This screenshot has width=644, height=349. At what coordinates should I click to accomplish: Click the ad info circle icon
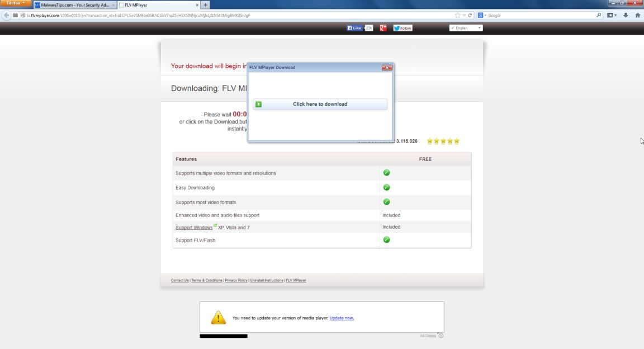[x=441, y=336]
